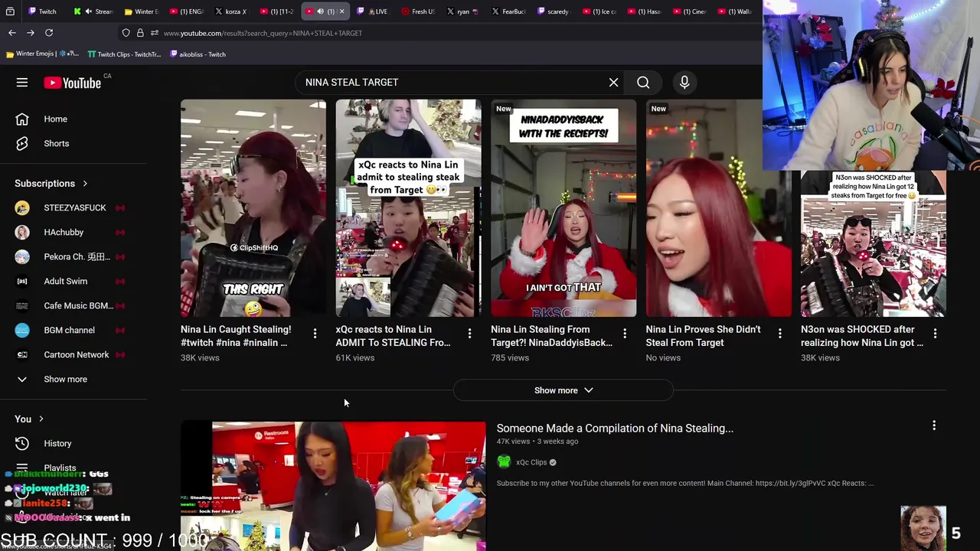980x551 pixels.
Task: Click the xQc Clips channel avatar
Action: point(504,462)
